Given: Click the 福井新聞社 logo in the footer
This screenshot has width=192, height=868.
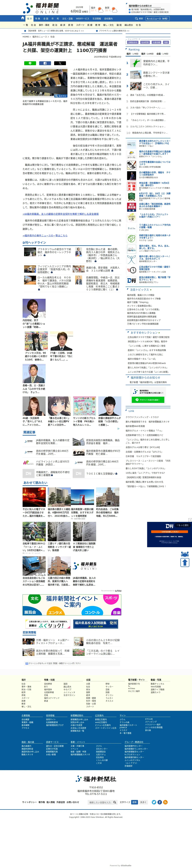Looking at the screenshot, I should point(96,779).
